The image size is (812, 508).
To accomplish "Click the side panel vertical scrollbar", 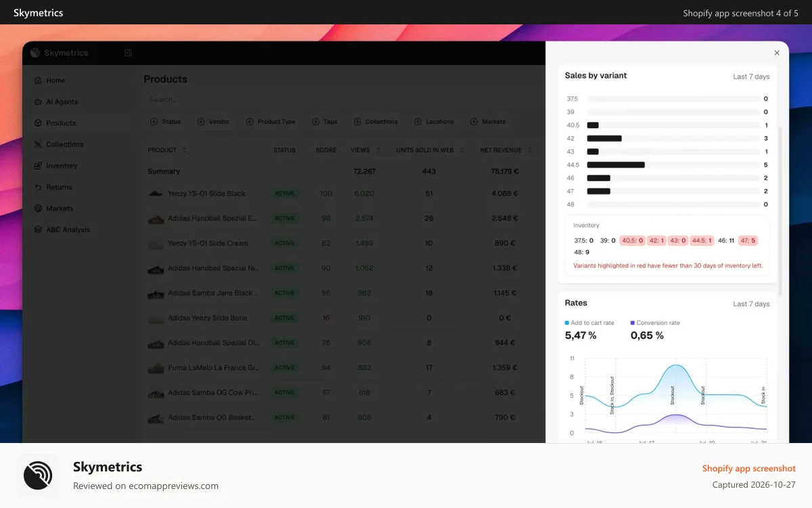I will click(780, 210).
